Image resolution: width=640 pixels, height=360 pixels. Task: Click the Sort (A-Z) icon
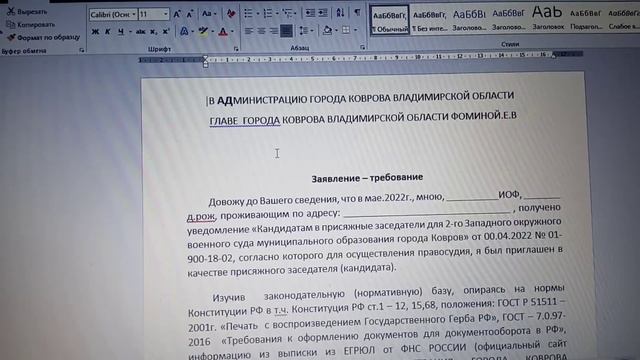point(340,13)
